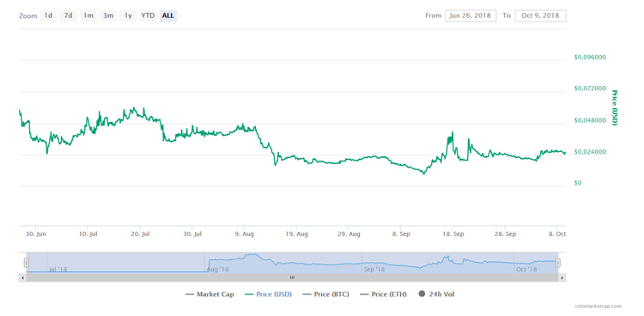The height and width of the screenshot is (316, 644).
Task: Edit the From date field Jun 26, 2018
Action: pos(471,15)
